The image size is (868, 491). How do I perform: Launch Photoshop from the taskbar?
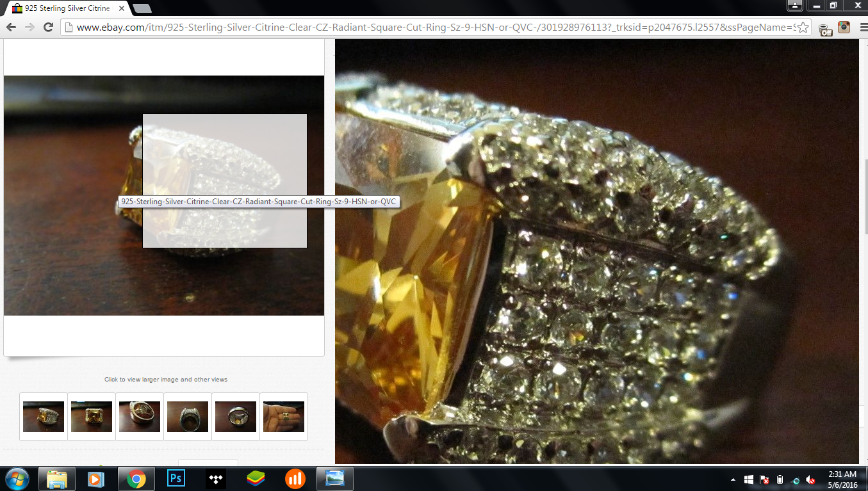coord(176,478)
